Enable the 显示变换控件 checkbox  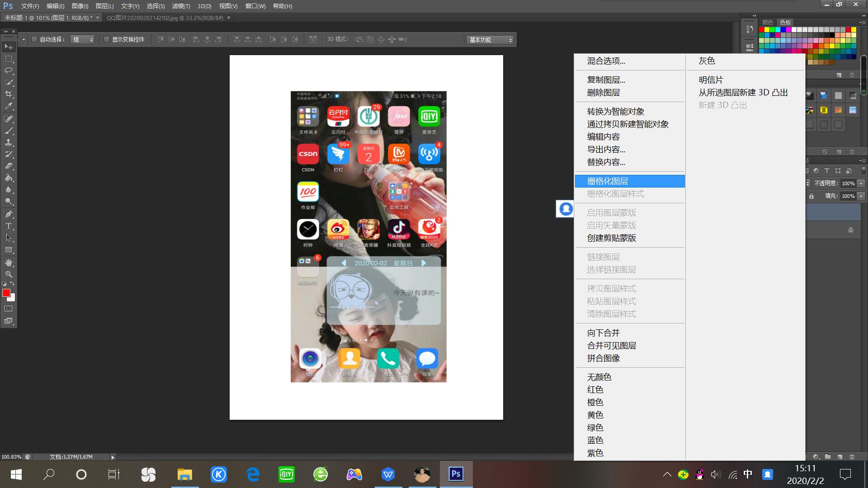tap(107, 39)
